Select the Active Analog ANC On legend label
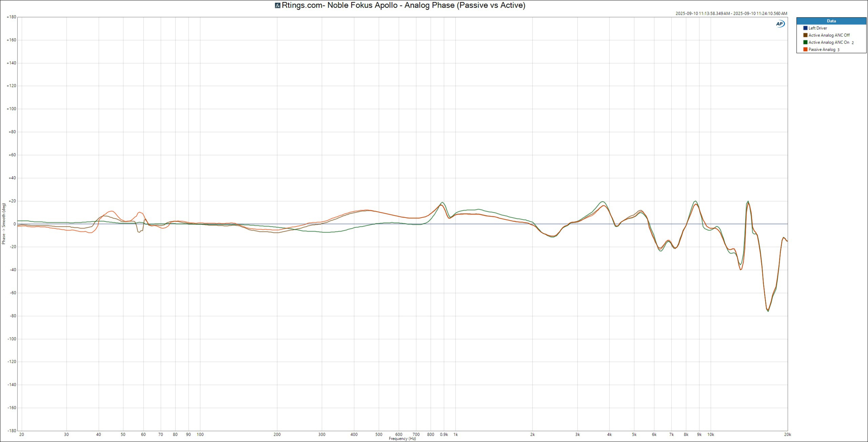The image size is (868, 442). click(x=829, y=42)
